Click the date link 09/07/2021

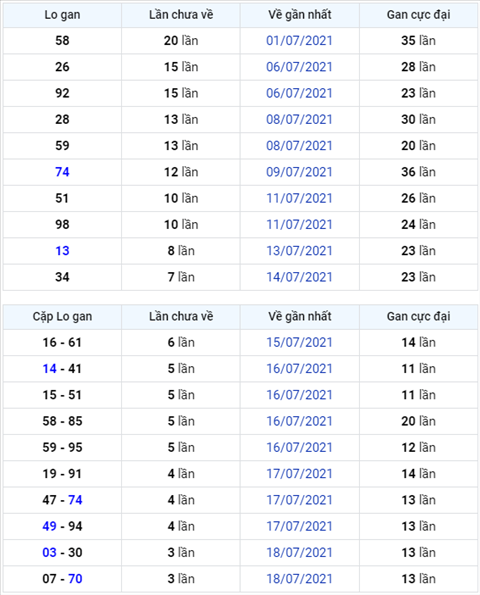pyautogui.click(x=299, y=172)
